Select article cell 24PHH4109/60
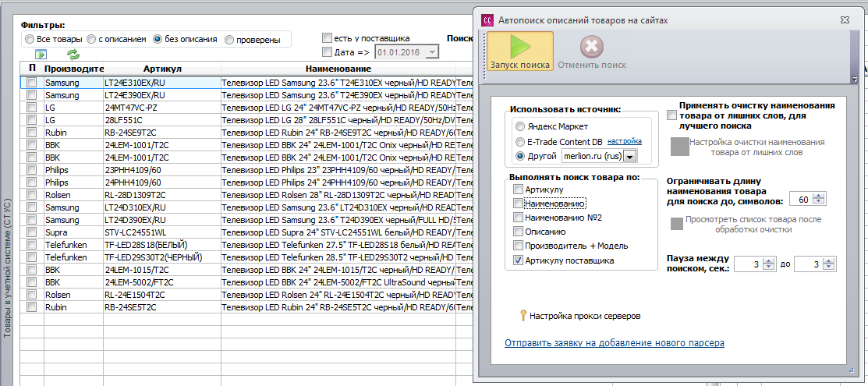Viewport: 868px width, 386px height. coord(162,182)
